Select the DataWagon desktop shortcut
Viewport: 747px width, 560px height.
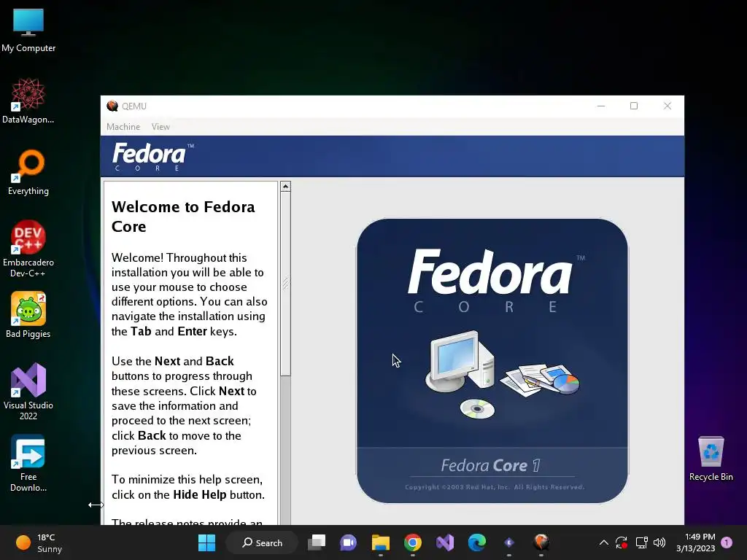(x=28, y=101)
